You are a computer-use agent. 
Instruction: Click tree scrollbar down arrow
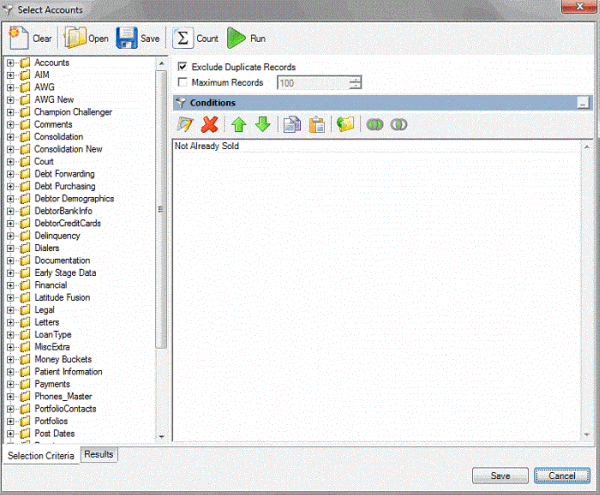click(161, 436)
